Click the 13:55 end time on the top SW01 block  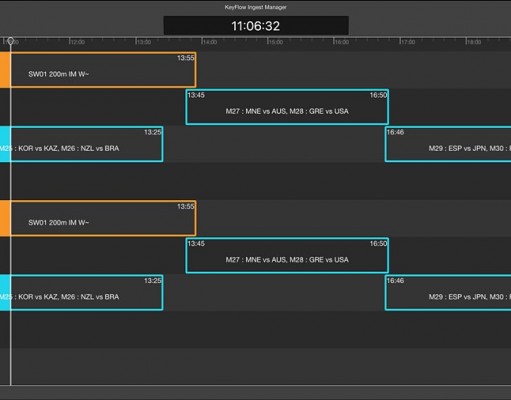[x=186, y=58]
